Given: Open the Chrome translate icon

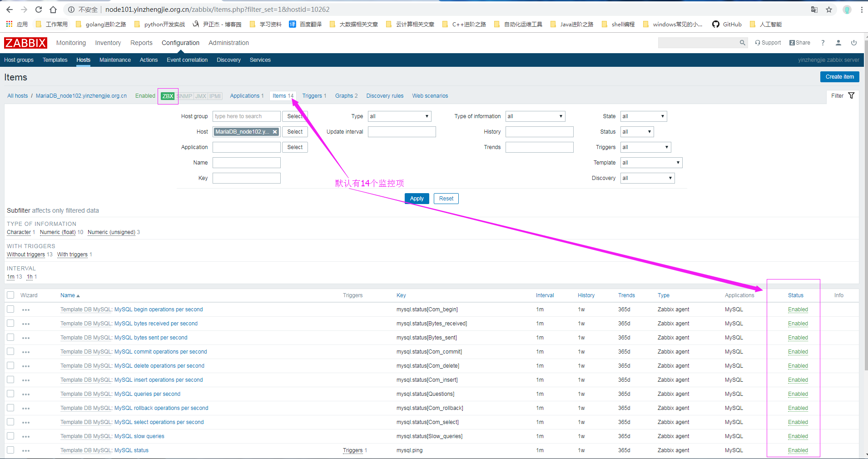Looking at the screenshot, I should [x=814, y=10].
